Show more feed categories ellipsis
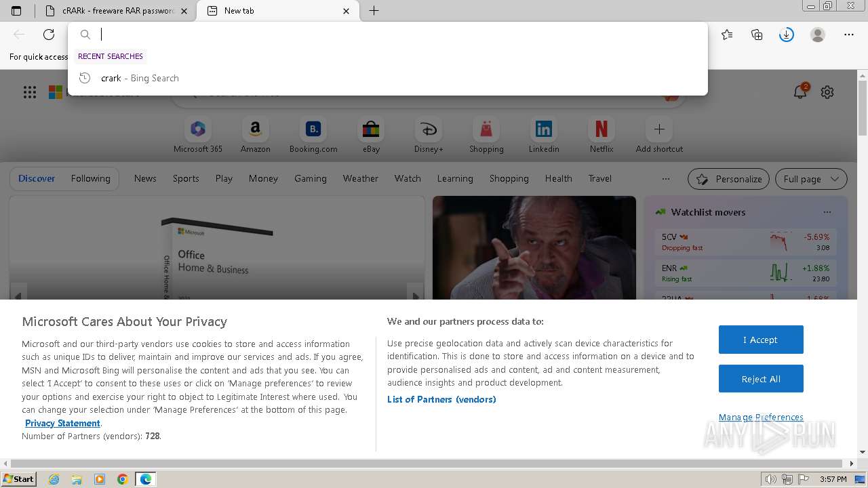This screenshot has width=868, height=488. coord(666,179)
